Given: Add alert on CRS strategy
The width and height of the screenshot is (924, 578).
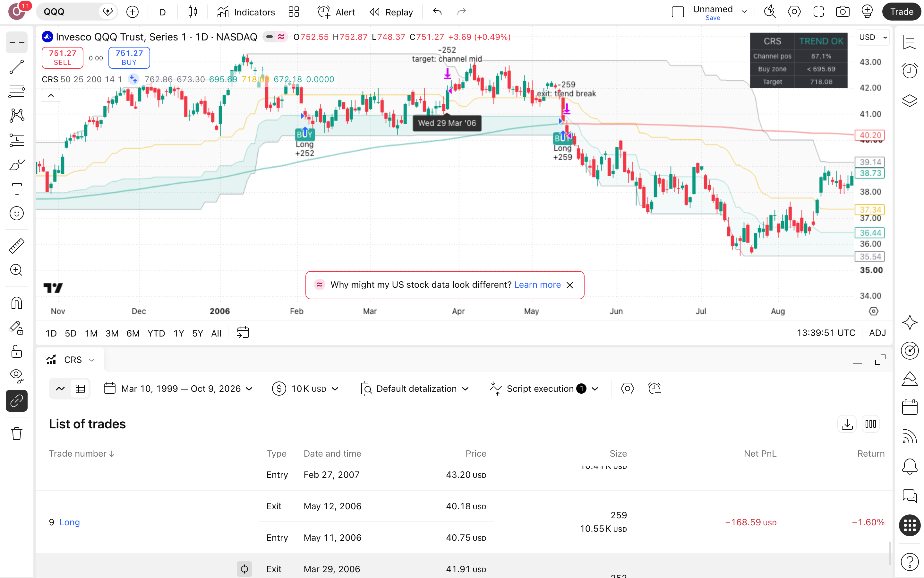Looking at the screenshot, I should tap(654, 389).
